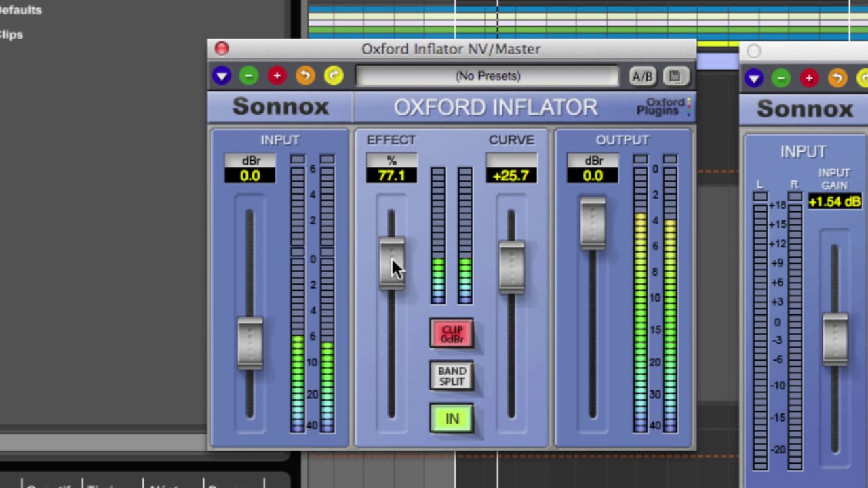Click the Inflator window title bar text
The height and width of the screenshot is (488, 868).
(451, 49)
